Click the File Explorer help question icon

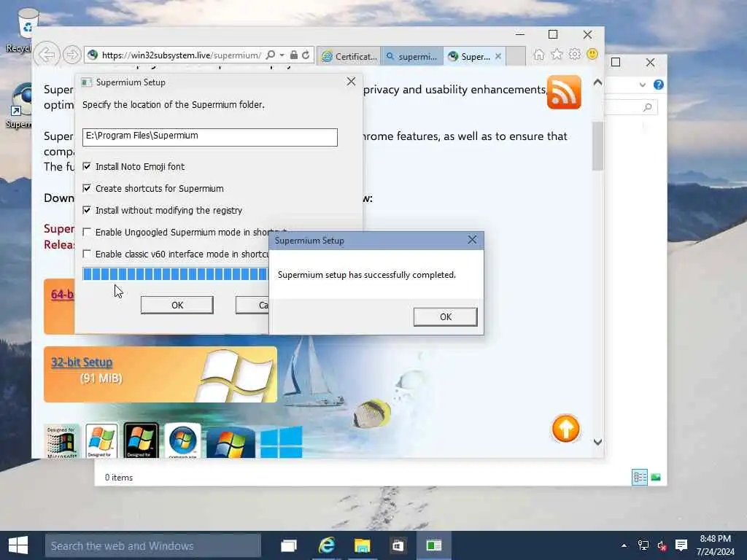tap(659, 85)
